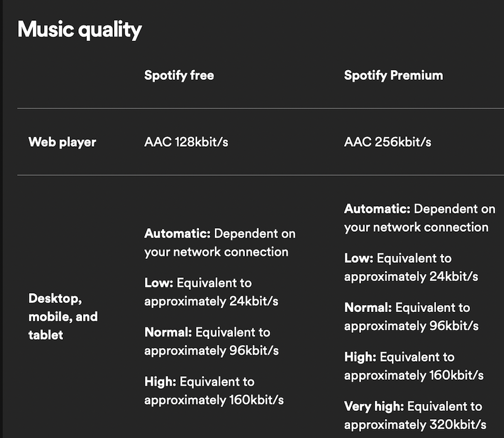The height and width of the screenshot is (438, 504).
Task: Click bold High label under Spotify Premium
Action: 360,357
